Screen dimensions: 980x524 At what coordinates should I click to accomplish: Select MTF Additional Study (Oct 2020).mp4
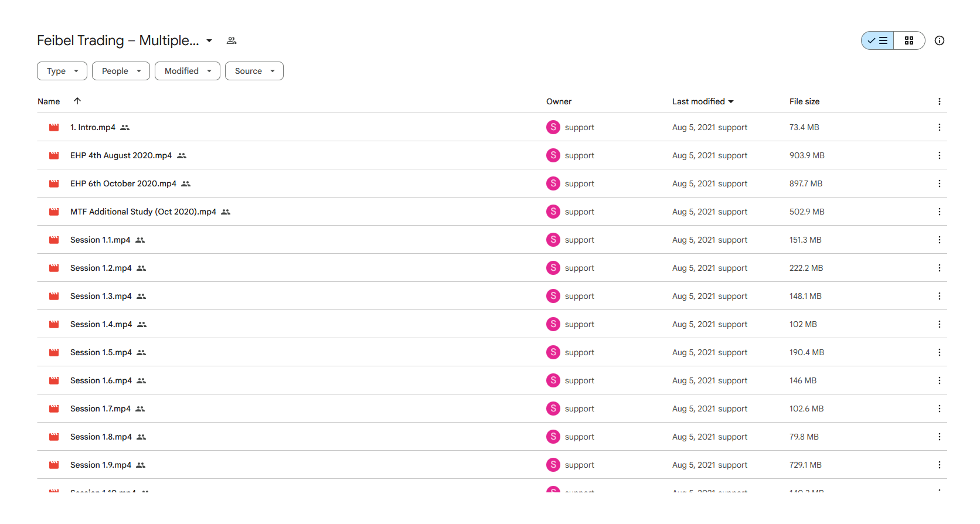(x=143, y=212)
